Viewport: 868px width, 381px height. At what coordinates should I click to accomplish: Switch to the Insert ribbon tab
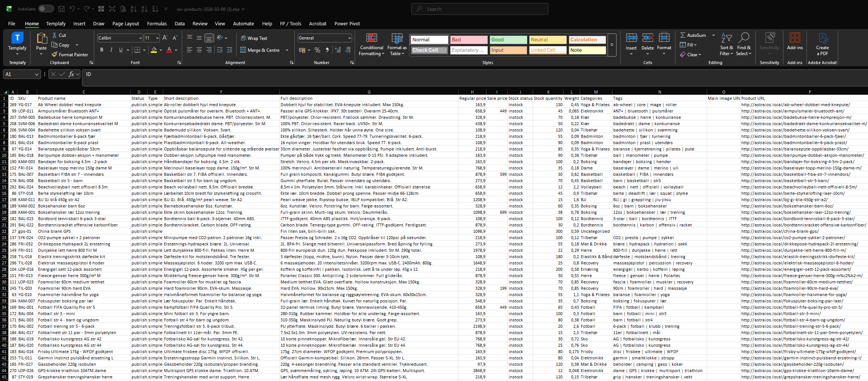(x=79, y=23)
